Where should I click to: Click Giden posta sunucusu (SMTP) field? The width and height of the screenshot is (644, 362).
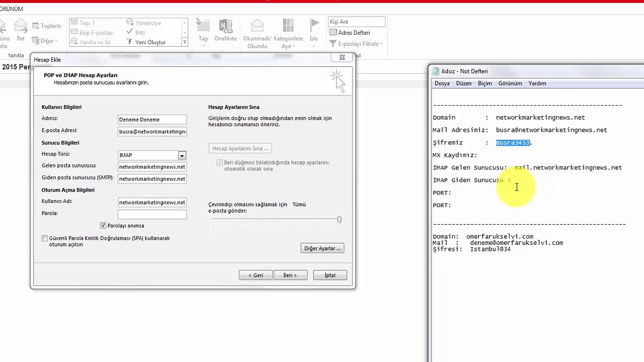[152, 179]
